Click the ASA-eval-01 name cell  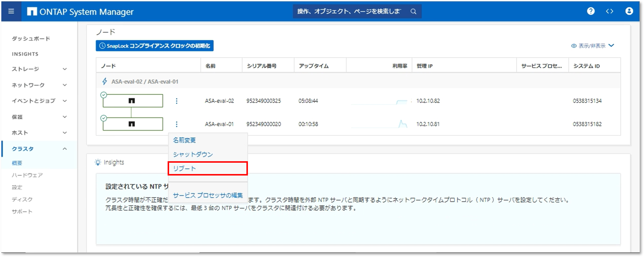(219, 124)
